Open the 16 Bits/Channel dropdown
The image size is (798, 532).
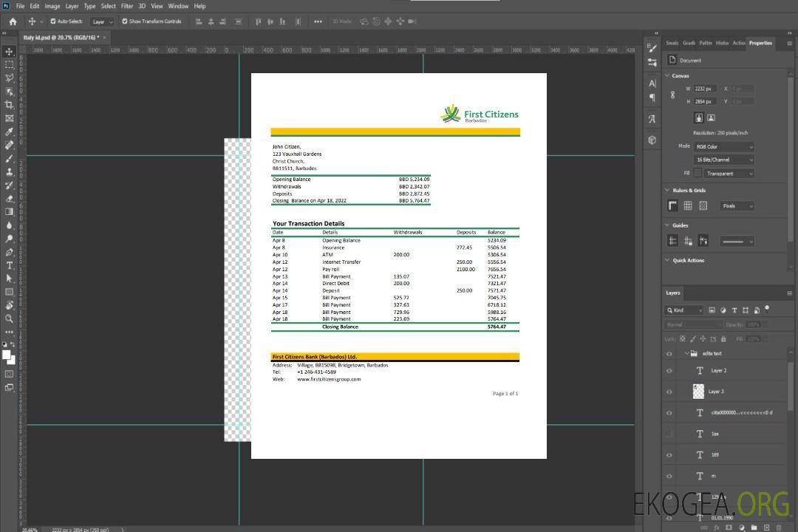click(x=723, y=160)
